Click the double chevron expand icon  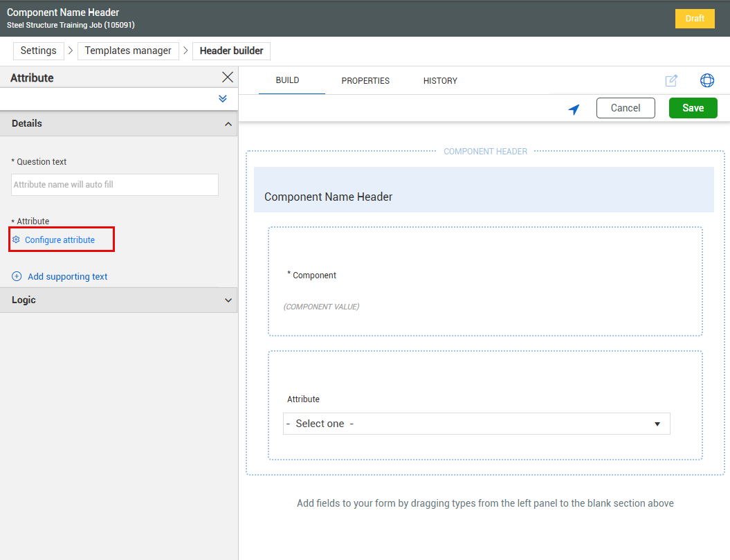pyautogui.click(x=223, y=99)
